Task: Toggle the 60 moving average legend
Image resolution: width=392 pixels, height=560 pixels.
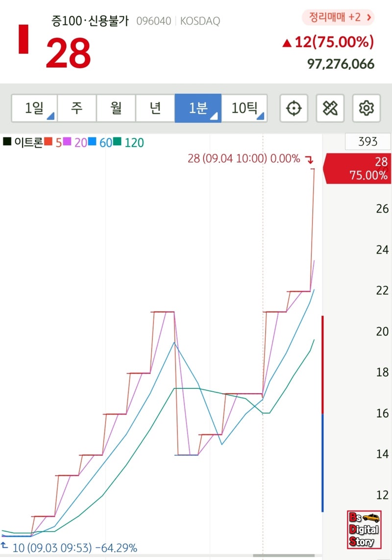Action: click(x=100, y=143)
